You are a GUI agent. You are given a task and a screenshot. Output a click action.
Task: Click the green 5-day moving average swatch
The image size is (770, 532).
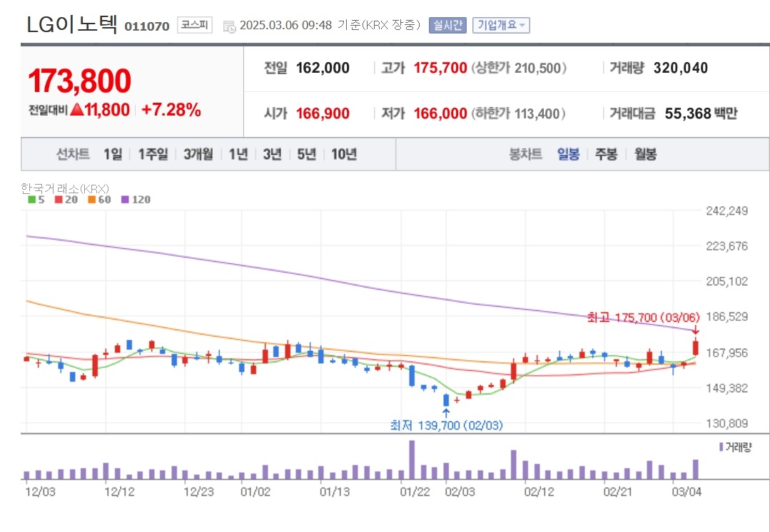coord(31,200)
